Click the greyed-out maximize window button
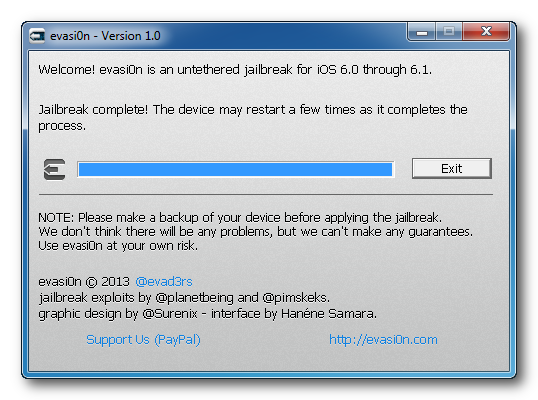This screenshot has width=538, height=400. click(449, 32)
